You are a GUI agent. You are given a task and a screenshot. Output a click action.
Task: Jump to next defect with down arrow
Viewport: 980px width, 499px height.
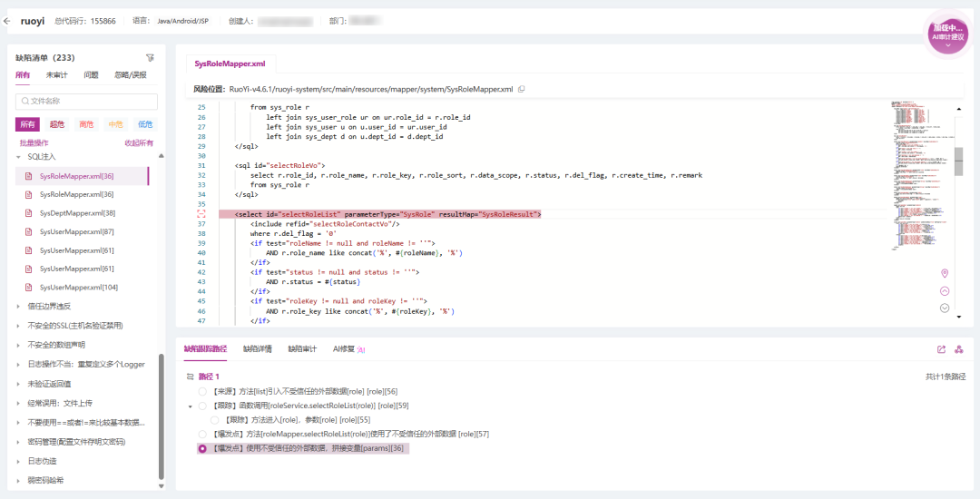[945, 308]
